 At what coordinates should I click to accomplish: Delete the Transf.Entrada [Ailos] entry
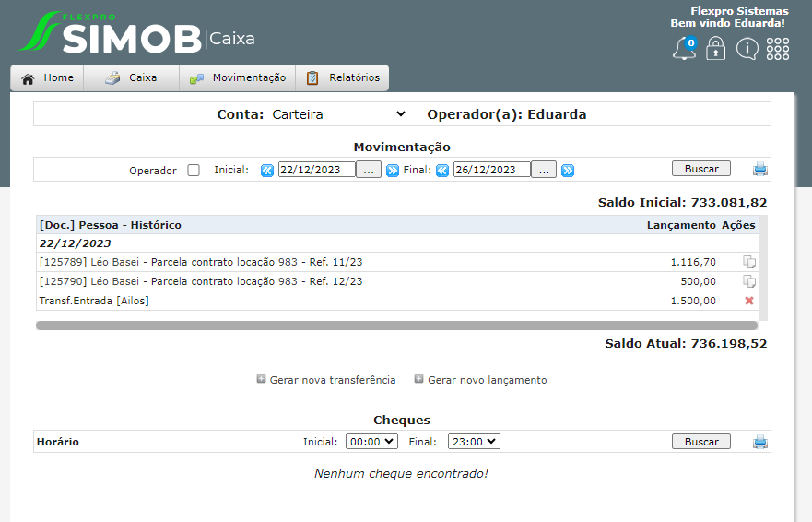pyautogui.click(x=749, y=301)
